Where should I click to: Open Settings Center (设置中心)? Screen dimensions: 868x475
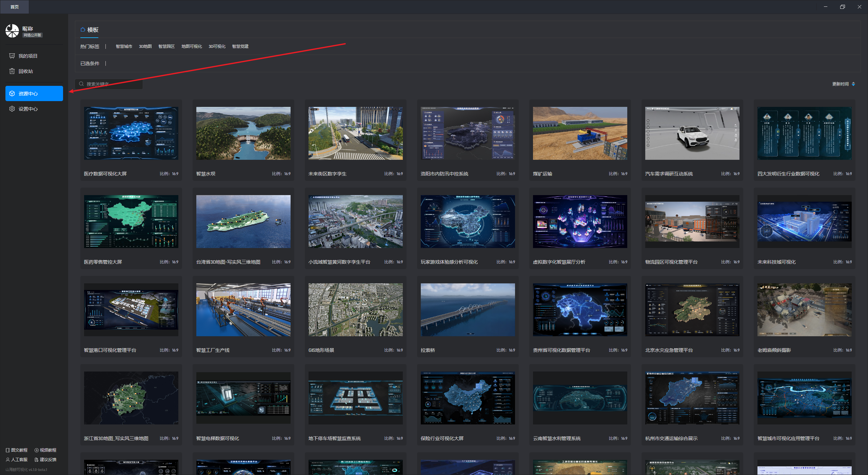28,109
